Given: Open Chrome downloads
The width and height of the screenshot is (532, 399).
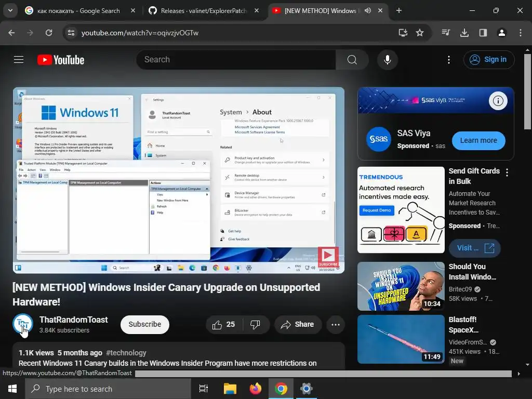Looking at the screenshot, I should pyautogui.click(x=464, y=33).
